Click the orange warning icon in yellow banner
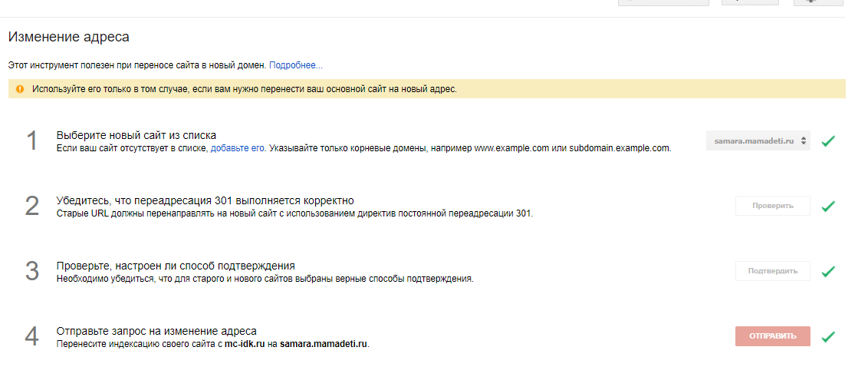The image size is (868, 367). 20,89
